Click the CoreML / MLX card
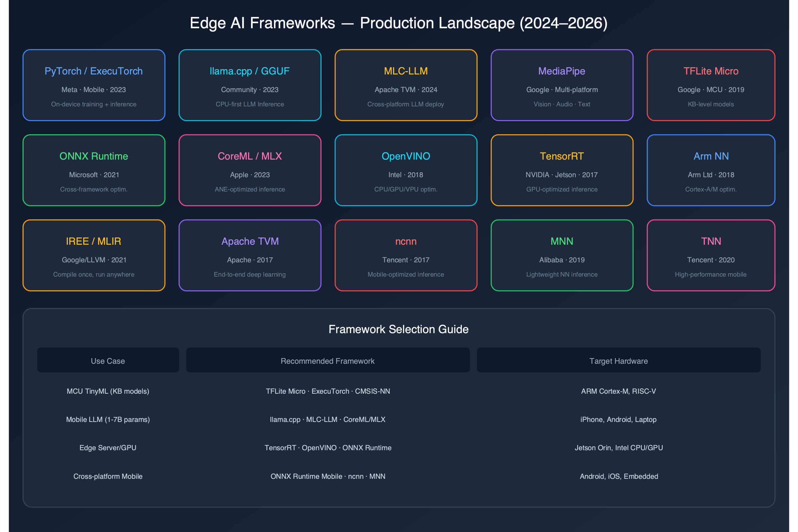 pos(250,170)
